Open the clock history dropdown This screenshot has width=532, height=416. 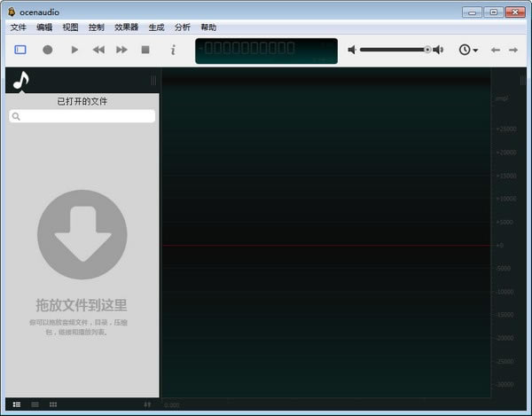[467, 51]
